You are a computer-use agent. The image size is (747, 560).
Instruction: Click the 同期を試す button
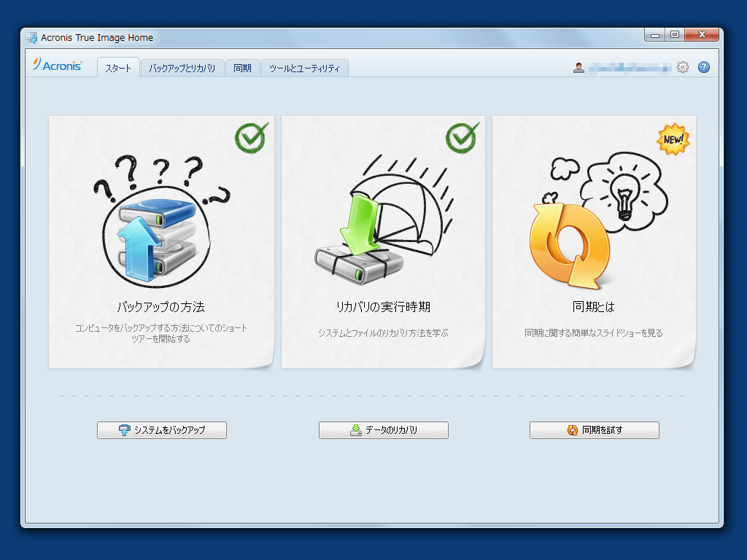point(595,430)
